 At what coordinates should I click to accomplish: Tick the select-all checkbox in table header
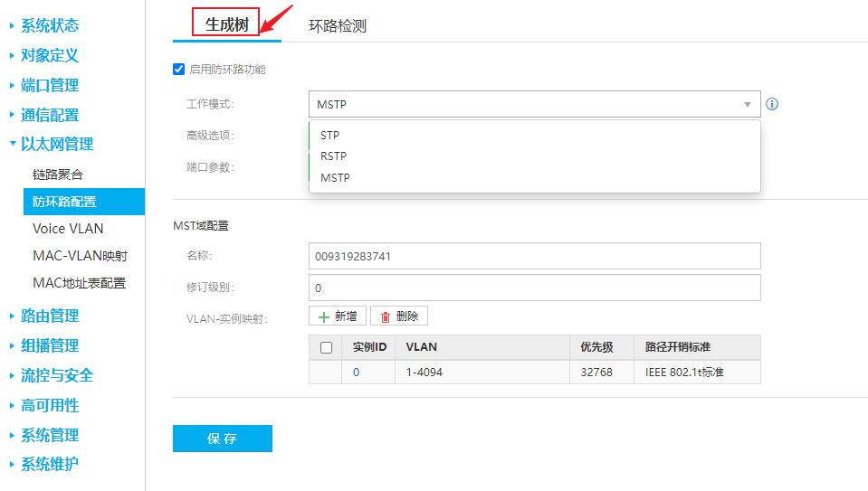326,347
